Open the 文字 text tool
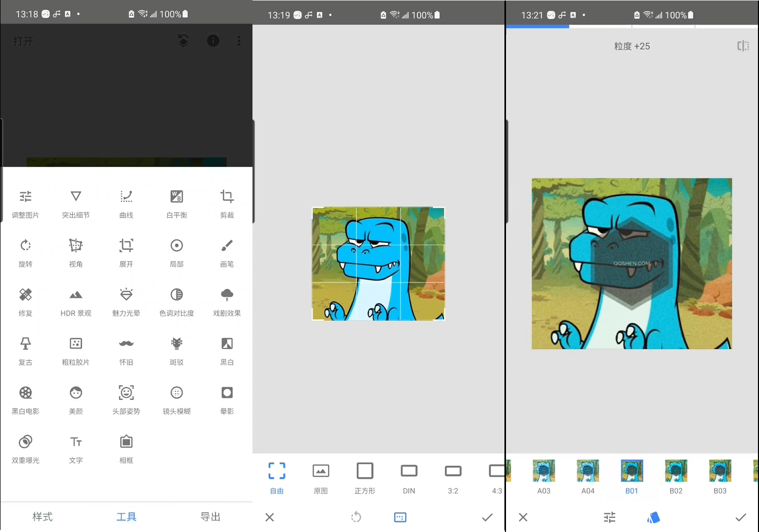759x532 pixels. tap(76, 449)
